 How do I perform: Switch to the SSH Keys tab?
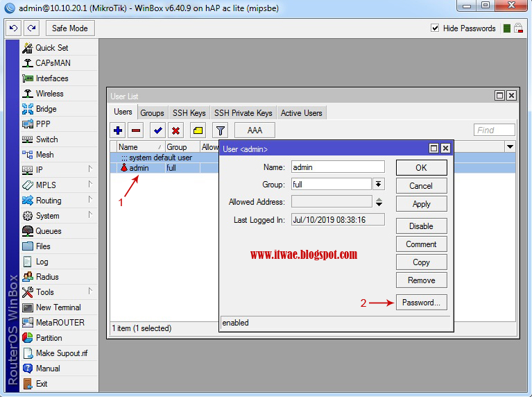189,112
